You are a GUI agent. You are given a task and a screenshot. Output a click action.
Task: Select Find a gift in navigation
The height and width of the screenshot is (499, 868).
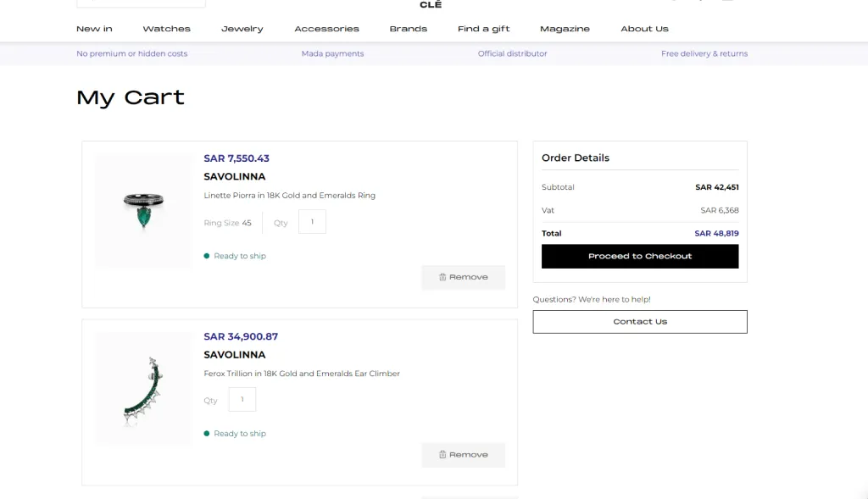[x=484, y=29]
